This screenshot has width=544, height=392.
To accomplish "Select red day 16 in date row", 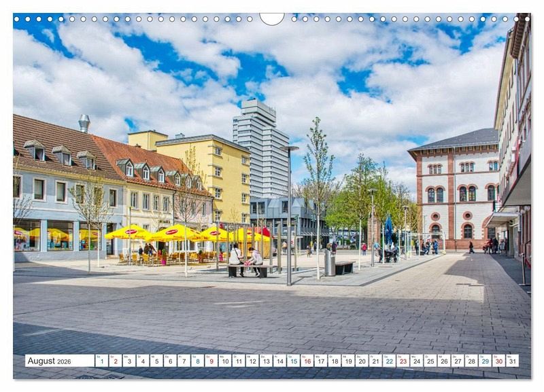I will [x=307, y=361].
